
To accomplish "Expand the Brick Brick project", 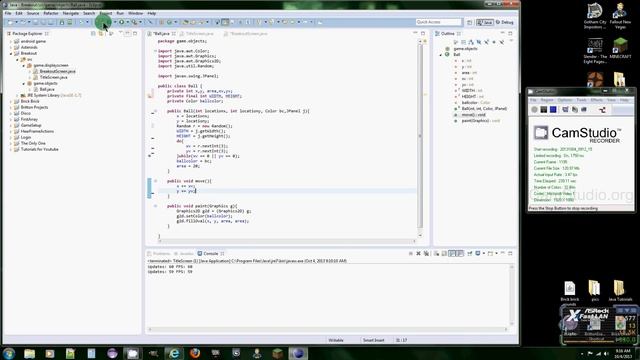I will (11, 101).
